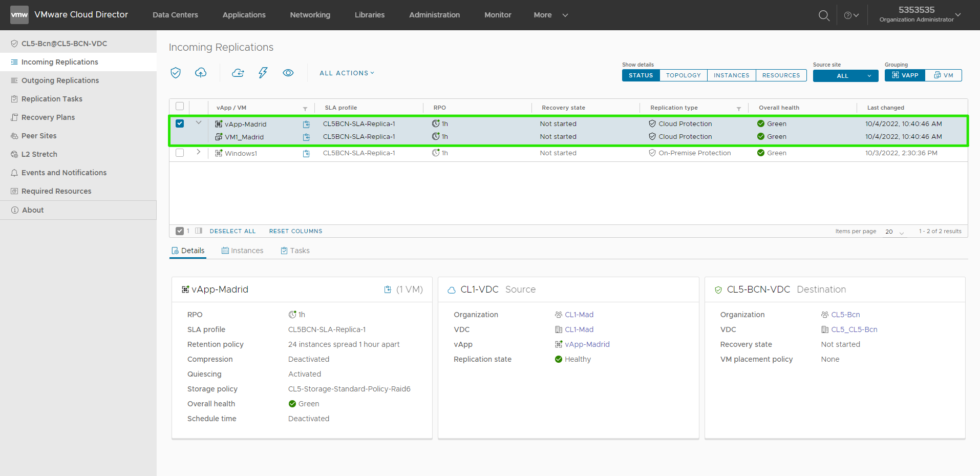
Task: Click the lightning bolt toolbar icon
Action: [263, 73]
